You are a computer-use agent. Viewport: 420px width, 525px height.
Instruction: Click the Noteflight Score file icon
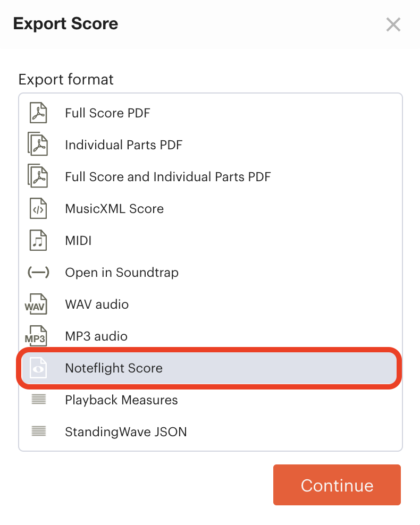coord(38,368)
